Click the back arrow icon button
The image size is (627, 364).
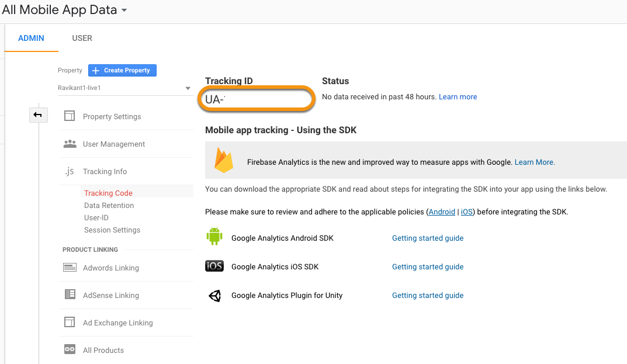pos(38,115)
